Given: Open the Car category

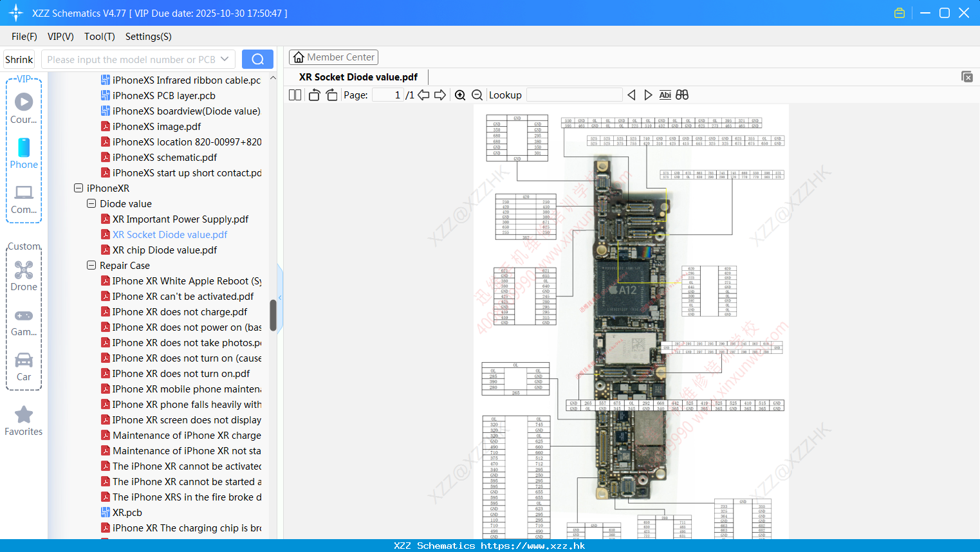Looking at the screenshot, I should pos(24,367).
